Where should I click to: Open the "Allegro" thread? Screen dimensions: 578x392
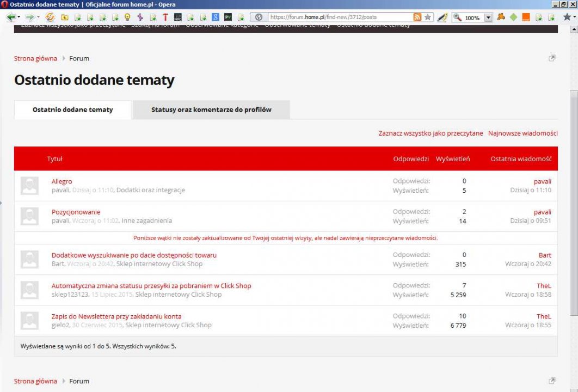pyautogui.click(x=62, y=181)
